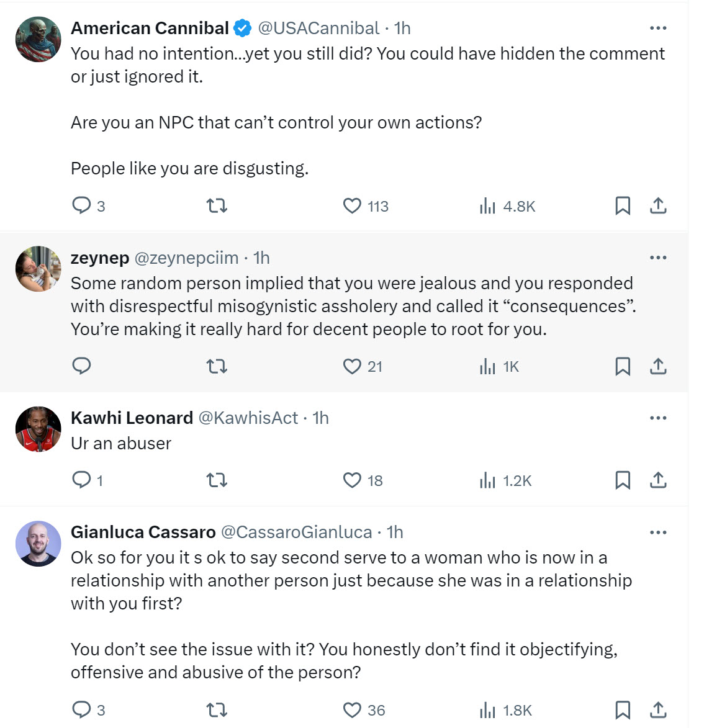Retweet Kawhi Leonard's reply
This screenshot has width=704, height=728.
coord(216,480)
